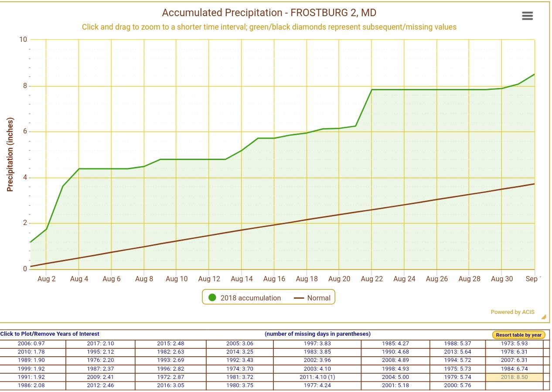Toggle the Normal series in legend
The height and width of the screenshot is (392, 552).
318,298
